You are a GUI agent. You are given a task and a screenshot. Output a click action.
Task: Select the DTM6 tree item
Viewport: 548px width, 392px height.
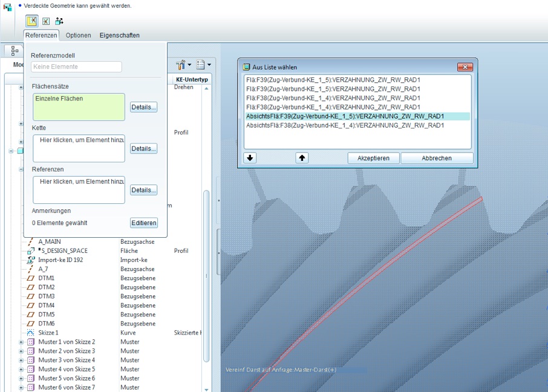[47, 324]
